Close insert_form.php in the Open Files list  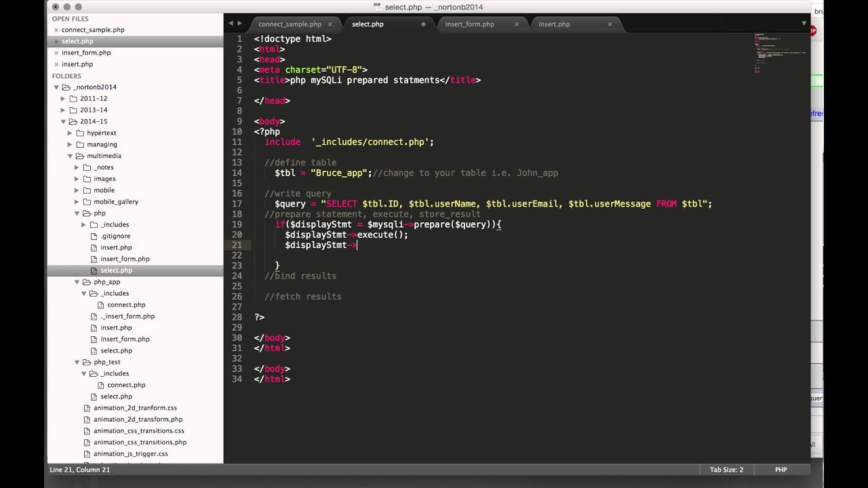point(56,53)
